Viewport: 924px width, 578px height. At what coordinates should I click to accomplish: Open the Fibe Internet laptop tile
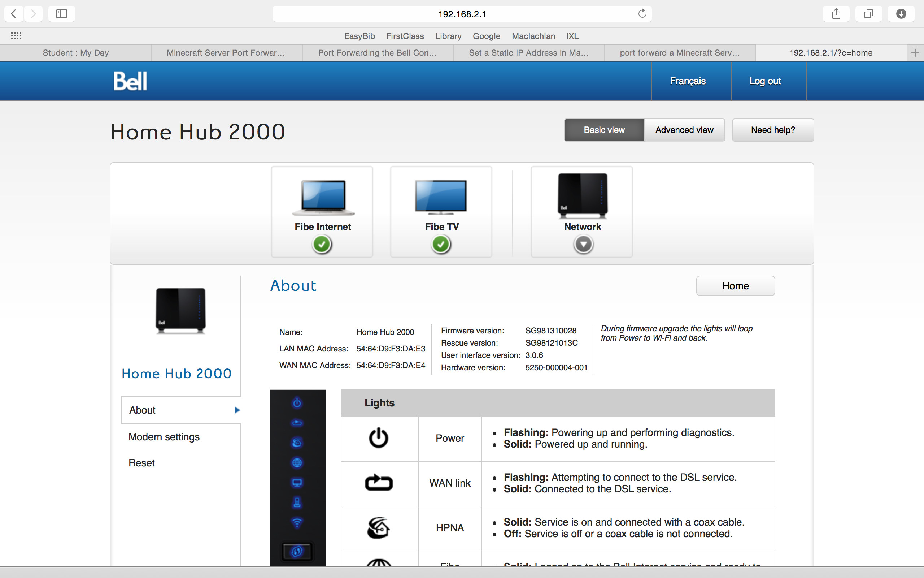click(x=322, y=212)
